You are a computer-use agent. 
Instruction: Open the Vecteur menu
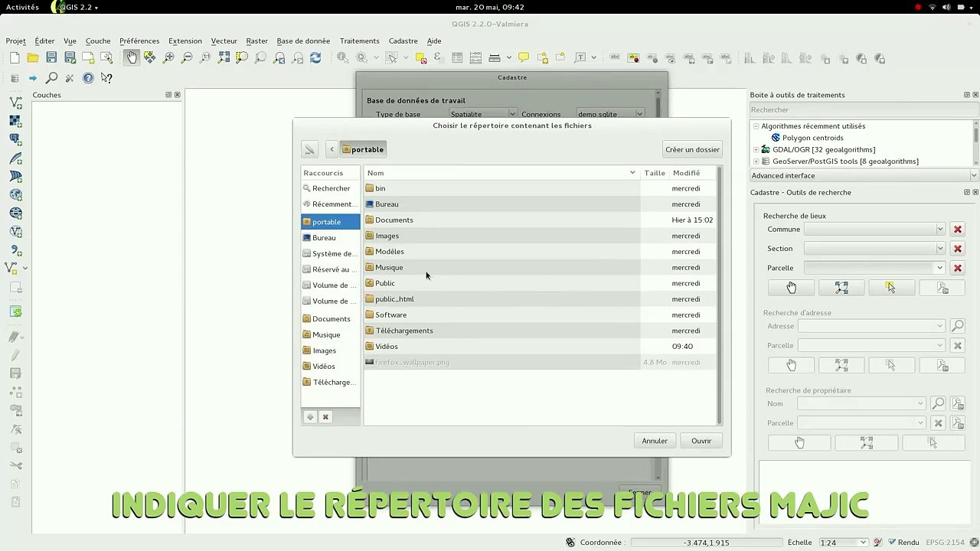coord(224,41)
